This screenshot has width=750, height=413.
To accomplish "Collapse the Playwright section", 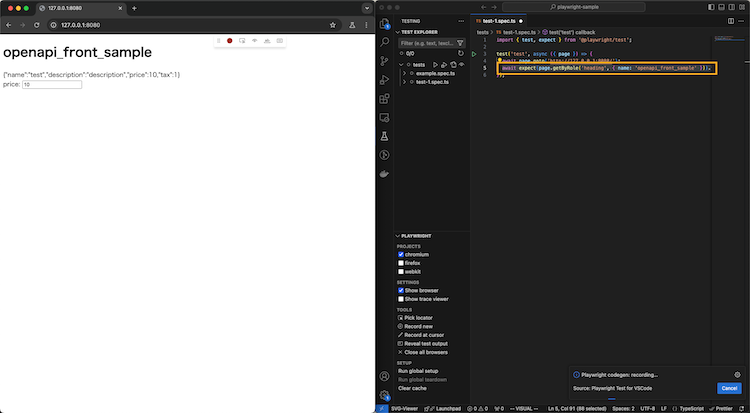I will click(x=398, y=236).
